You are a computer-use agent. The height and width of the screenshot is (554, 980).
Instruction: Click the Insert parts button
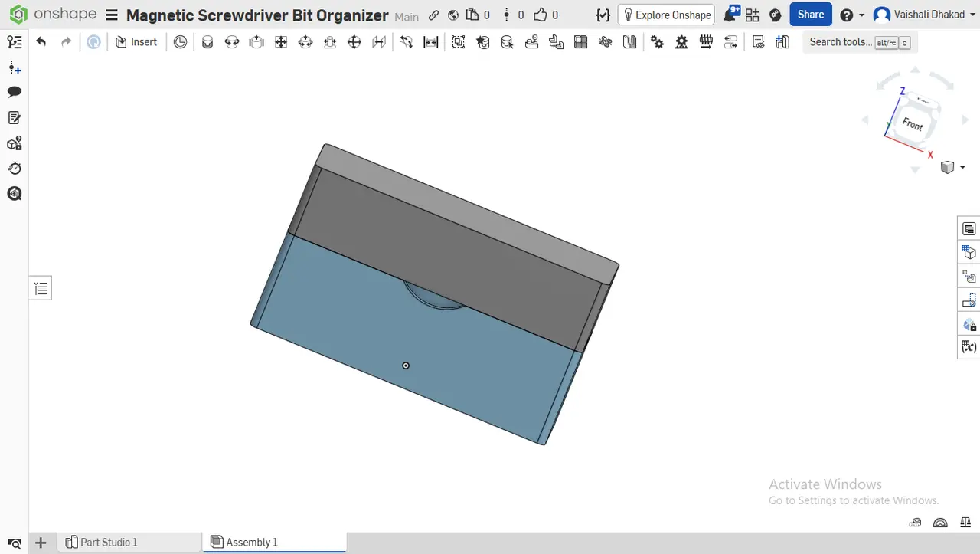click(x=136, y=42)
